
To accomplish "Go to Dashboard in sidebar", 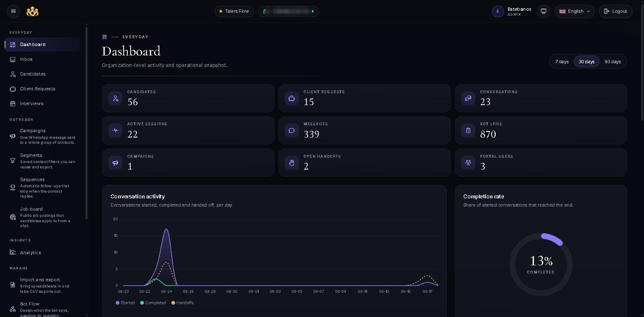I will click(42, 44).
